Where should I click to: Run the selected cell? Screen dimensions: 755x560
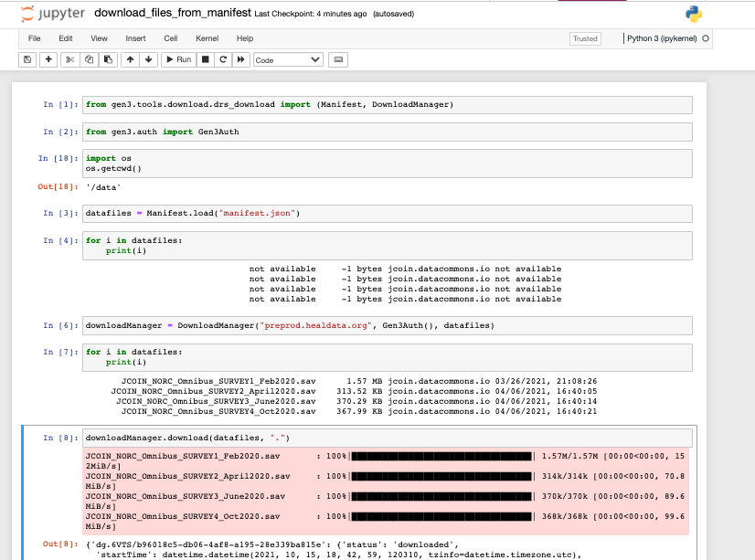tap(178, 59)
